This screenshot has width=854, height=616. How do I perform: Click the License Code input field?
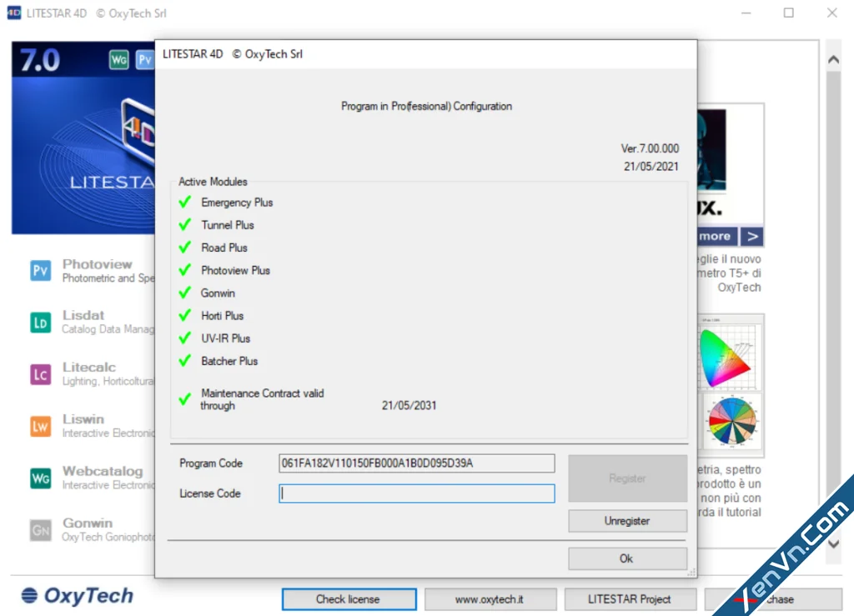pyautogui.click(x=417, y=493)
